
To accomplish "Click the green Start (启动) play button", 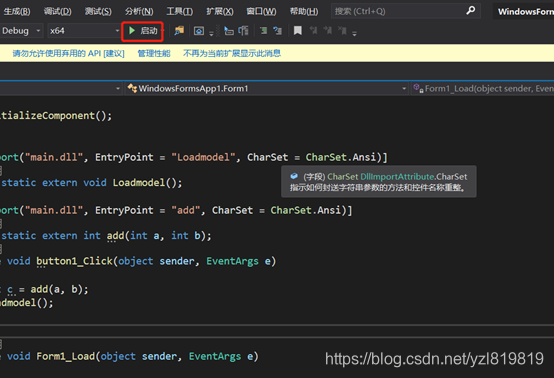I will tap(143, 31).
